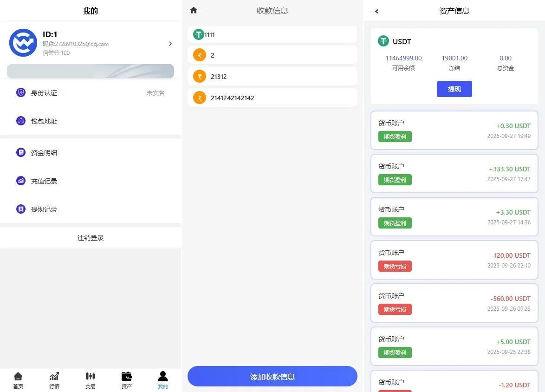Open the 资金明细 funds detail icon
Screen dimensions: 545x392
pos(20,152)
